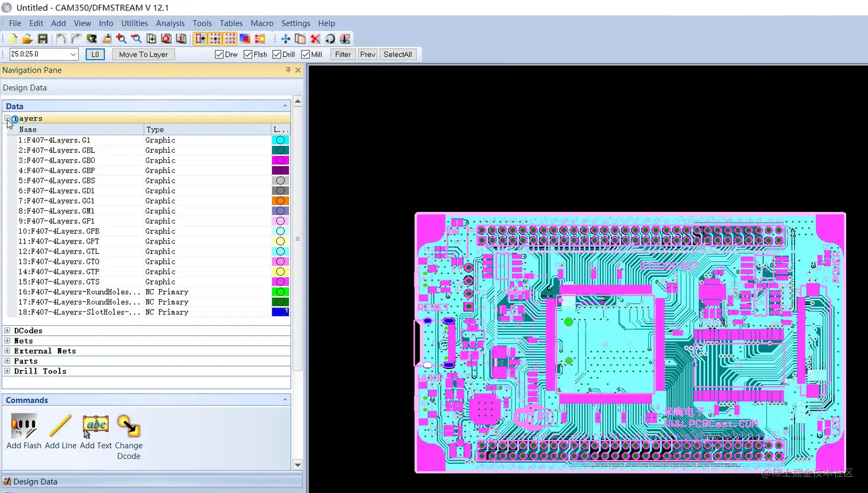868x493 pixels.
Task: Expand the Nets tree node
Action: (7, 341)
